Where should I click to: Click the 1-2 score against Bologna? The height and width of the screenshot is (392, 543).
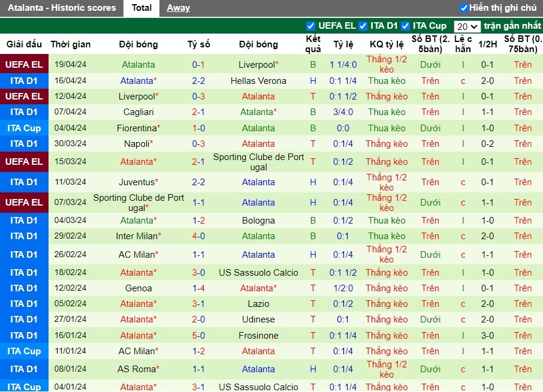tap(198, 221)
